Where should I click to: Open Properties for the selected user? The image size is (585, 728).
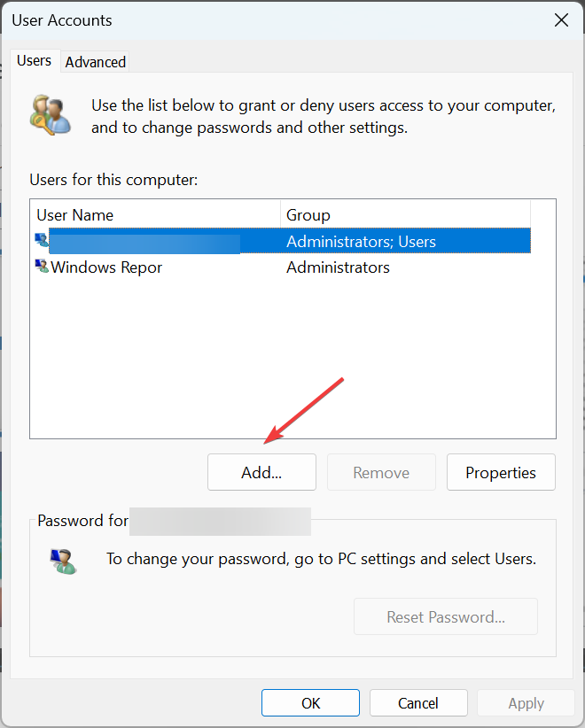click(x=501, y=472)
